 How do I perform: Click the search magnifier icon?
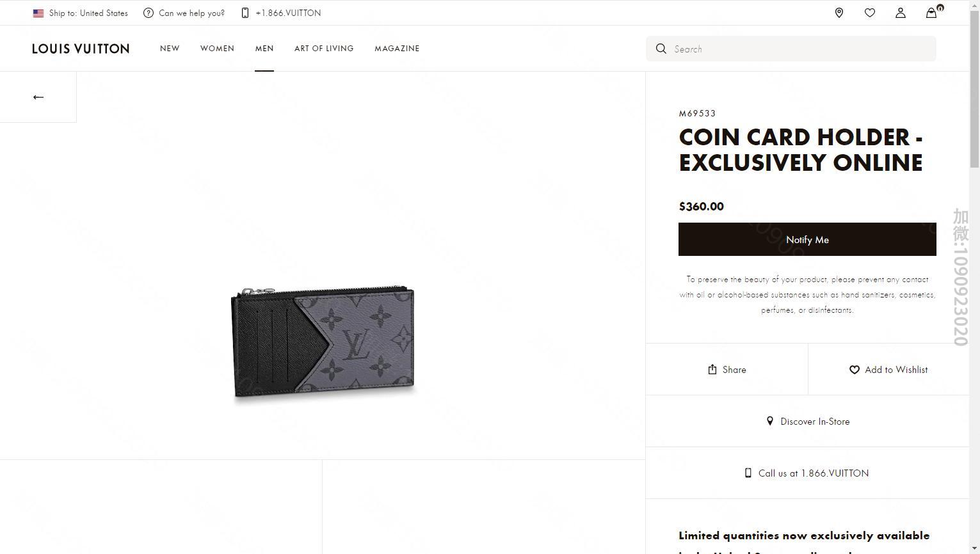pos(661,49)
